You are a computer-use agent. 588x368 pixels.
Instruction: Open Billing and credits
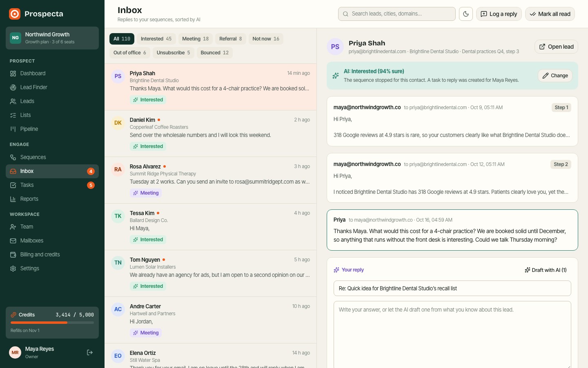click(52, 255)
